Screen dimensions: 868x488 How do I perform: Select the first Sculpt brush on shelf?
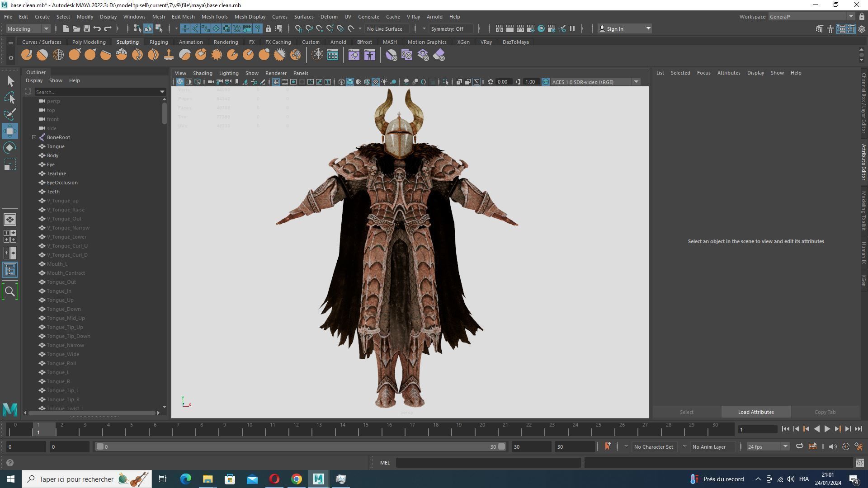click(27, 55)
